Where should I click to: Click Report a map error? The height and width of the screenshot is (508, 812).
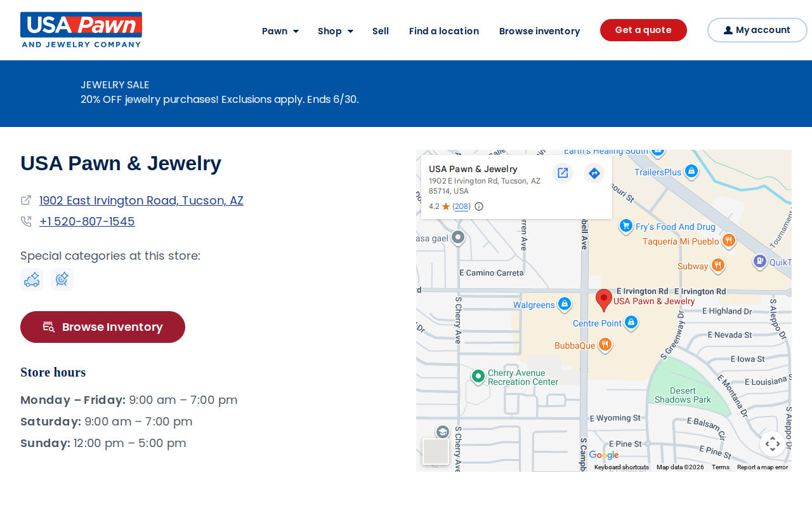763,467
